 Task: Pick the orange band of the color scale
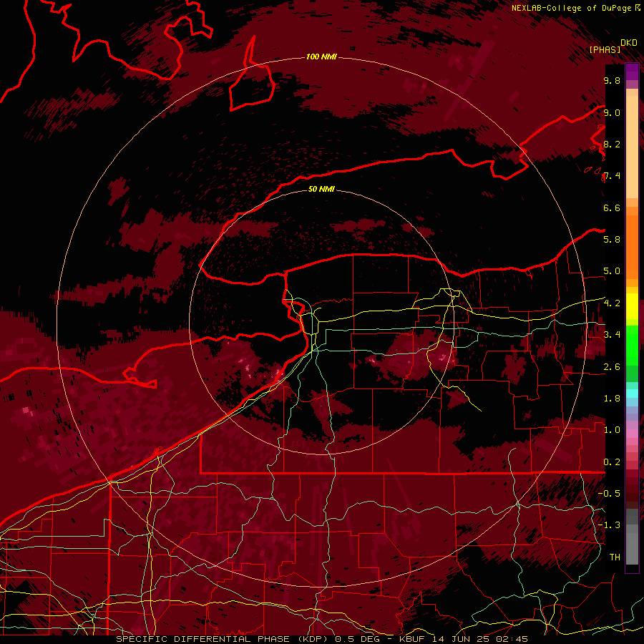pos(632,246)
